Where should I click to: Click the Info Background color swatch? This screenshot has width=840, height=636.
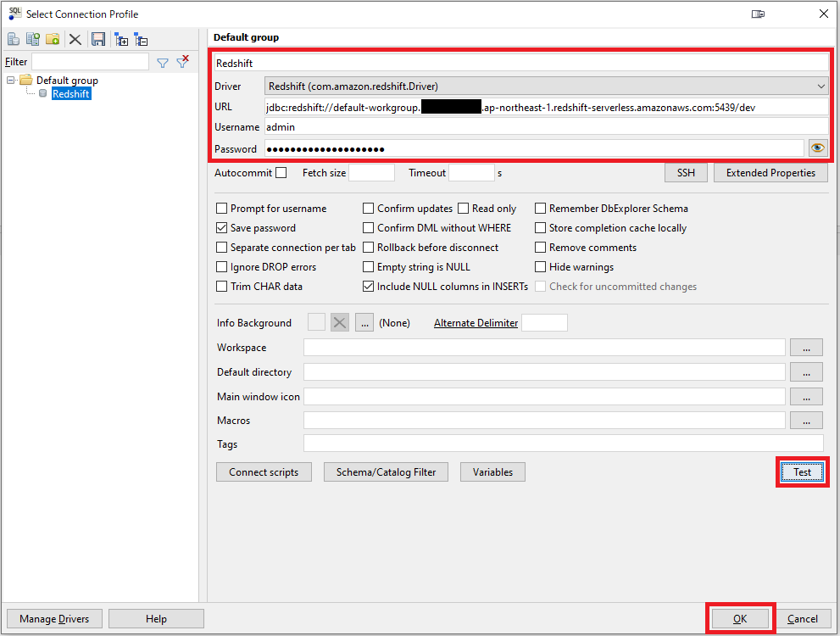(316, 322)
